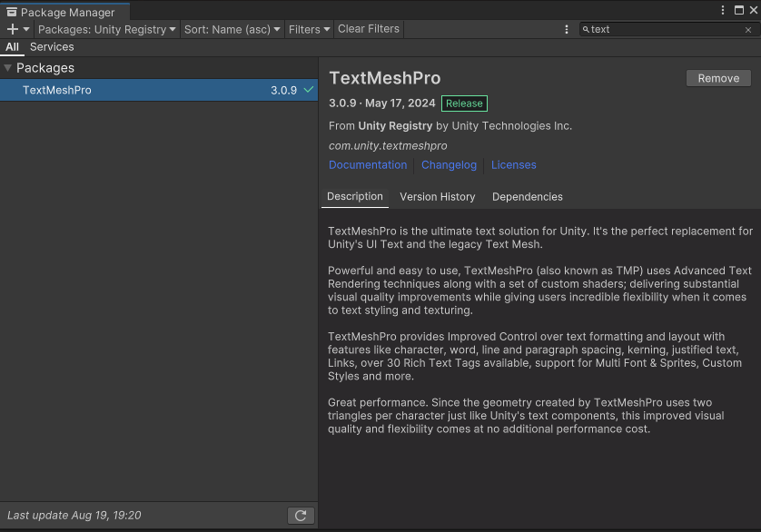Image resolution: width=761 pixels, height=532 pixels.
Task: Select the Version History tab
Action: point(438,197)
